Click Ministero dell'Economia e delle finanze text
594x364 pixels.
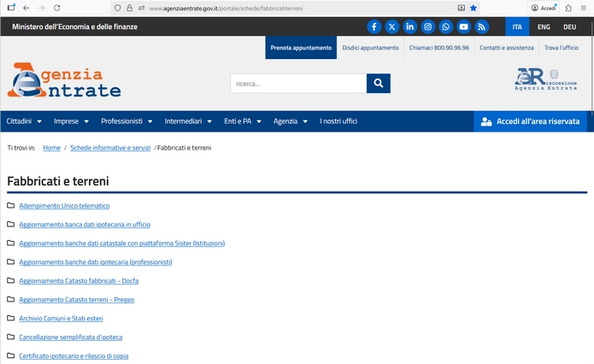[x=74, y=26]
